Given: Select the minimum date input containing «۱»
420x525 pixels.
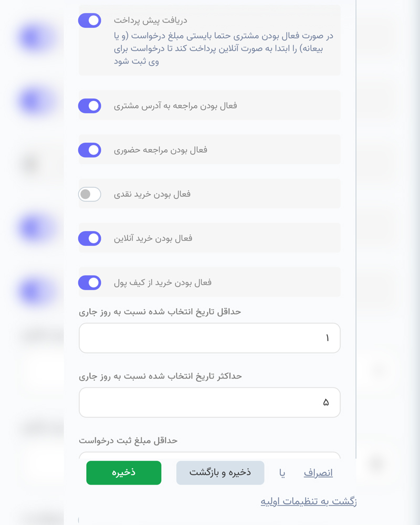Looking at the screenshot, I should [209, 338].
